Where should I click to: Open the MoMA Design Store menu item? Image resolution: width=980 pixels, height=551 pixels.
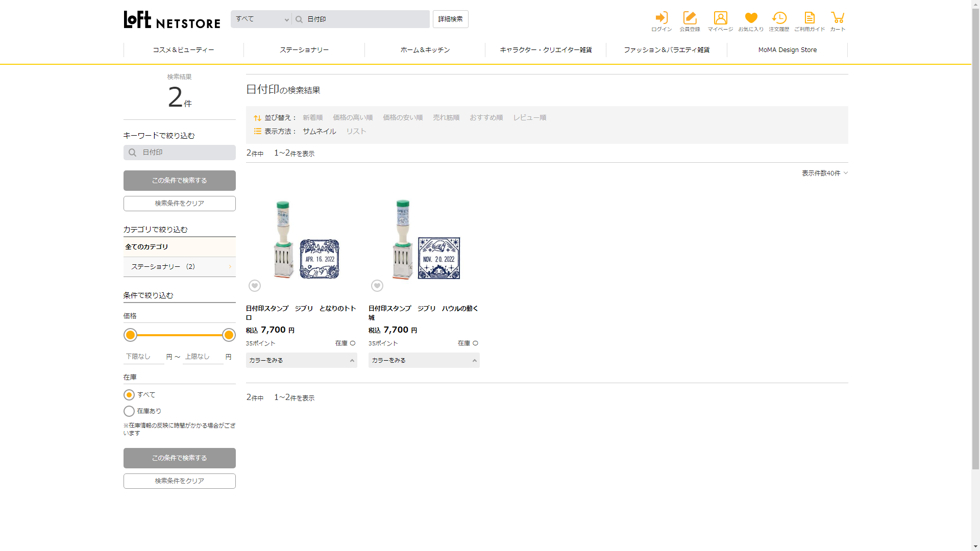(x=787, y=50)
